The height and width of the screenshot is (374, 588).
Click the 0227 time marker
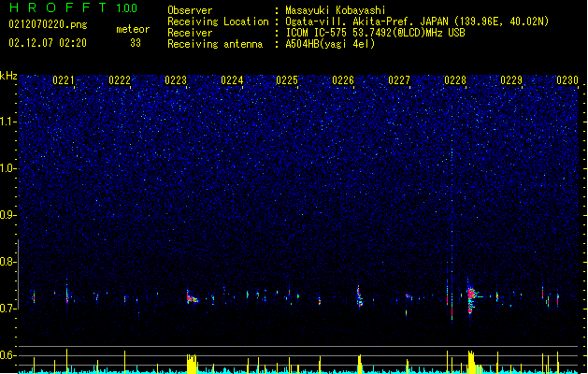(399, 80)
